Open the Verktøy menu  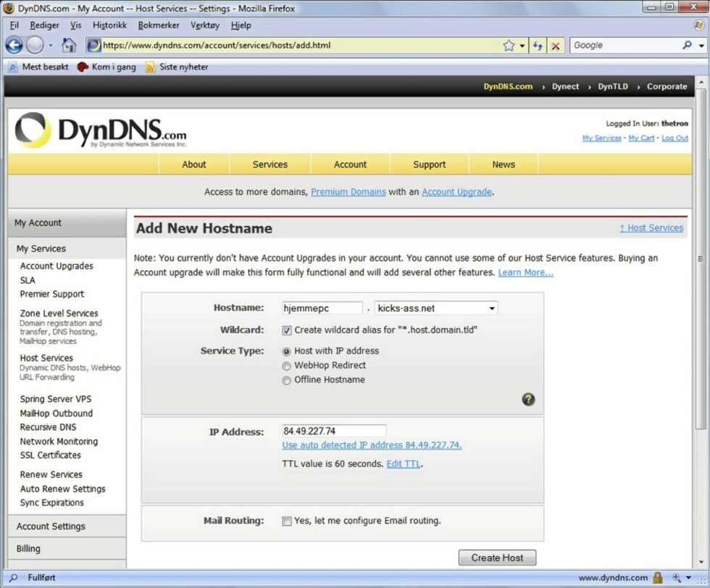(204, 25)
